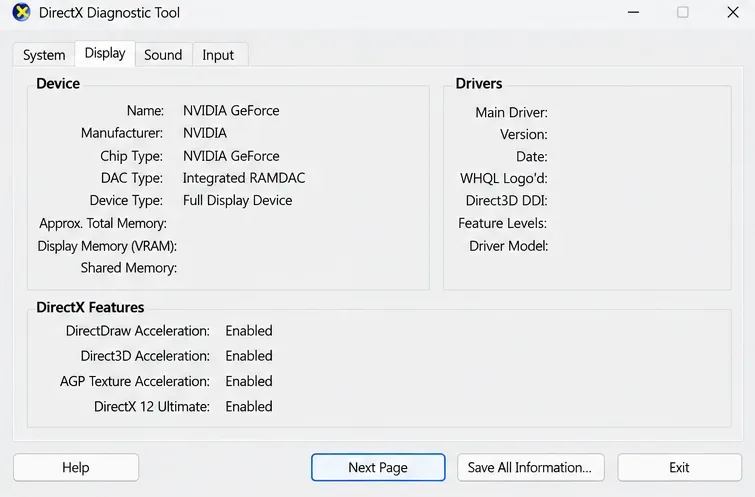Click the DirectX Diagnostic Tool window title
Viewport: 755px width, 497px height.
pyautogui.click(x=109, y=13)
